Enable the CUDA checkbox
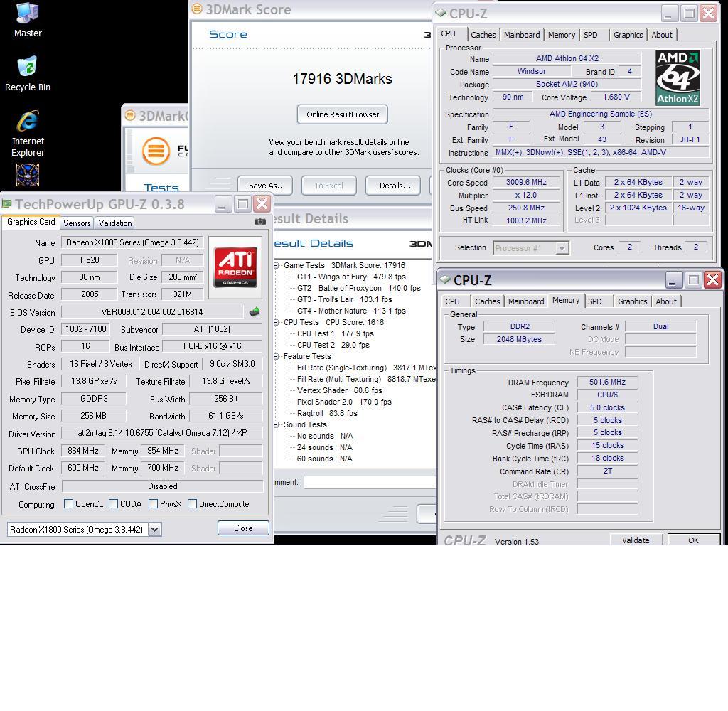The width and height of the screenshot is (728, 711). click(113, 504)
